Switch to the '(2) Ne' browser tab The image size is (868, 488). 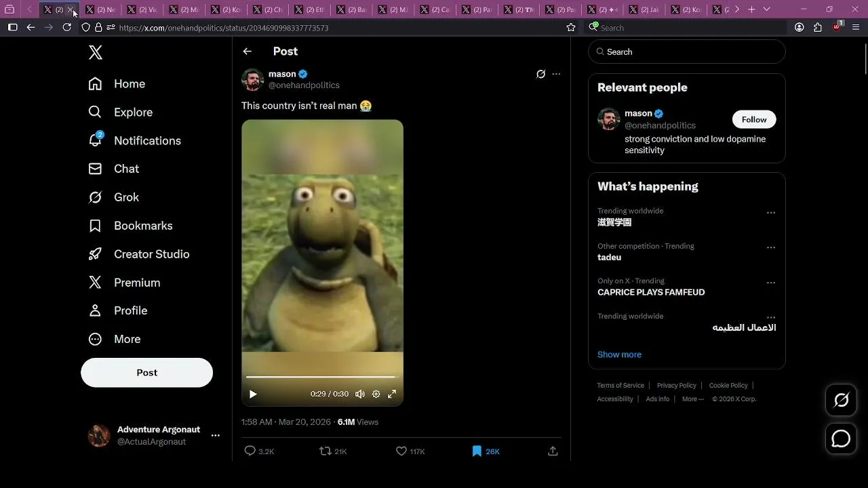pyautogui.click(x=101, y=9)
